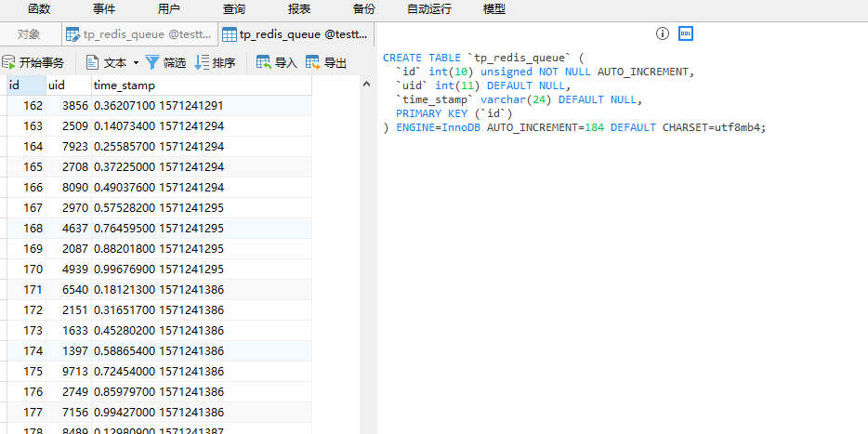Click the 文本 document icon

coord(92,62)
